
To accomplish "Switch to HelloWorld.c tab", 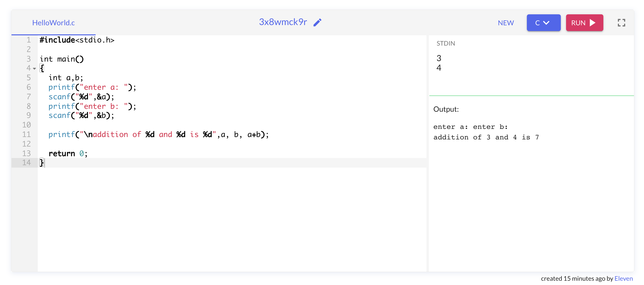I will click(54, 23).
